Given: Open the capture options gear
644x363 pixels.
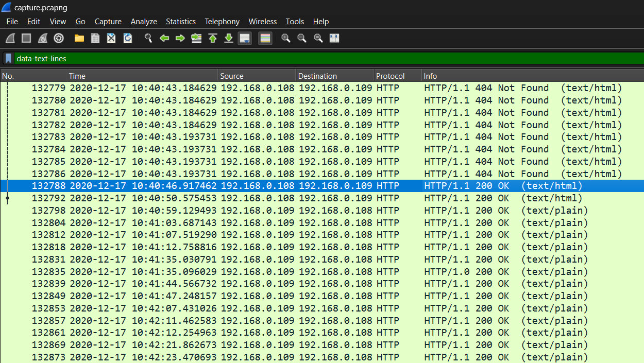Looking at the screenshot, I should click(x=59, y=38).
